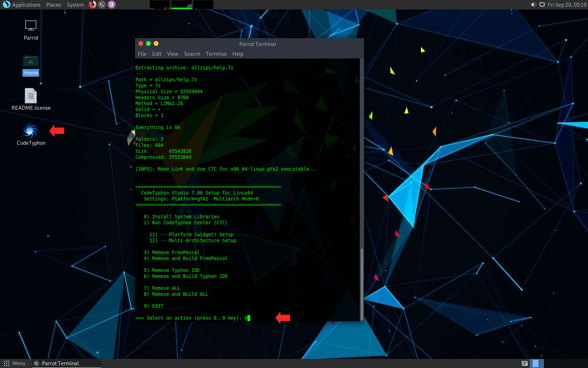Close the terminal with the red button
Viewport: 588px width, 368px height.
point(141,43)
